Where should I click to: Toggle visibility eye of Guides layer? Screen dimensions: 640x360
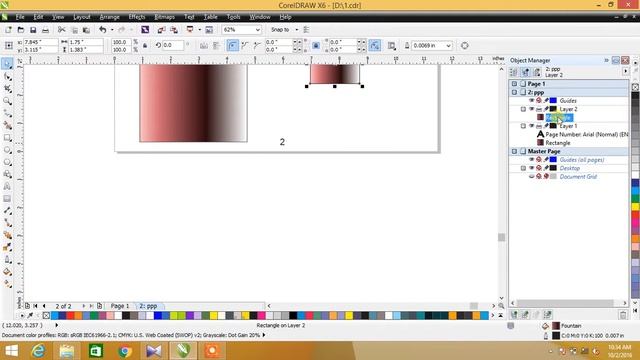pos(531,100)
